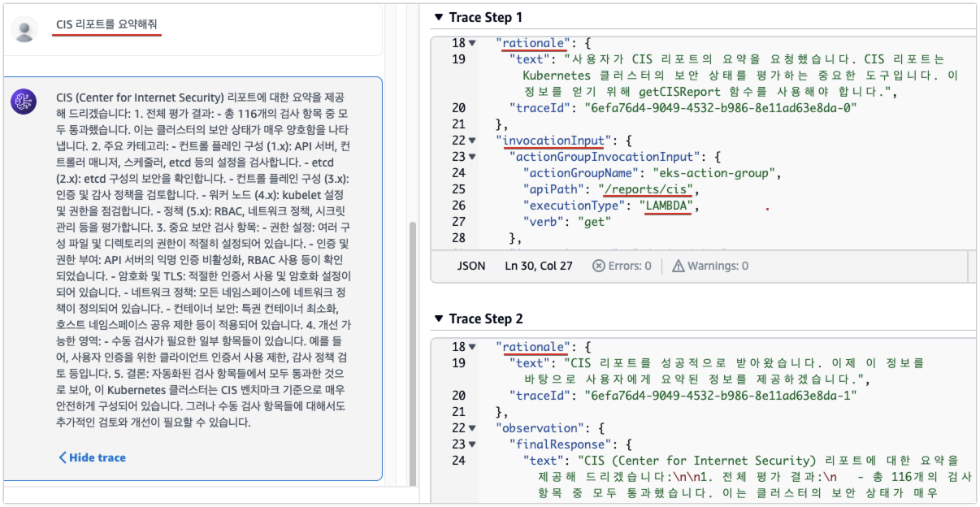
Task: Click the "Trace Step 1" heading text
Action: coord(486,17)
